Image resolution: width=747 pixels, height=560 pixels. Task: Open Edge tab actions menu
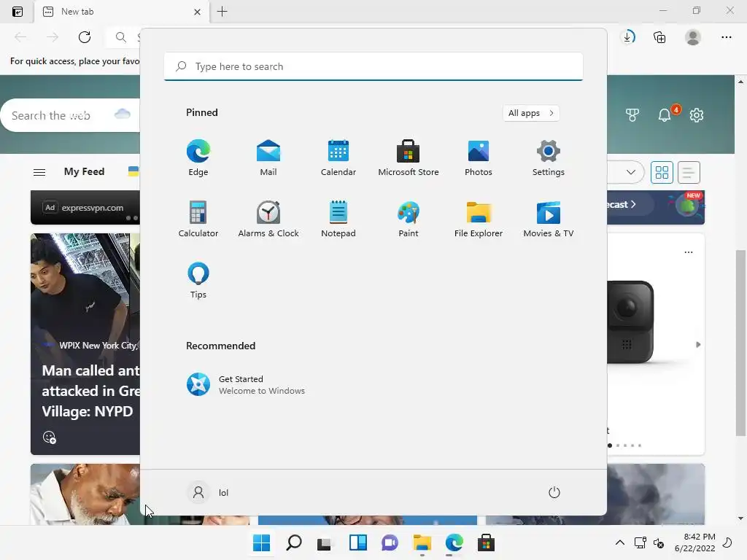pyautogui.click(x=18, y=12)
